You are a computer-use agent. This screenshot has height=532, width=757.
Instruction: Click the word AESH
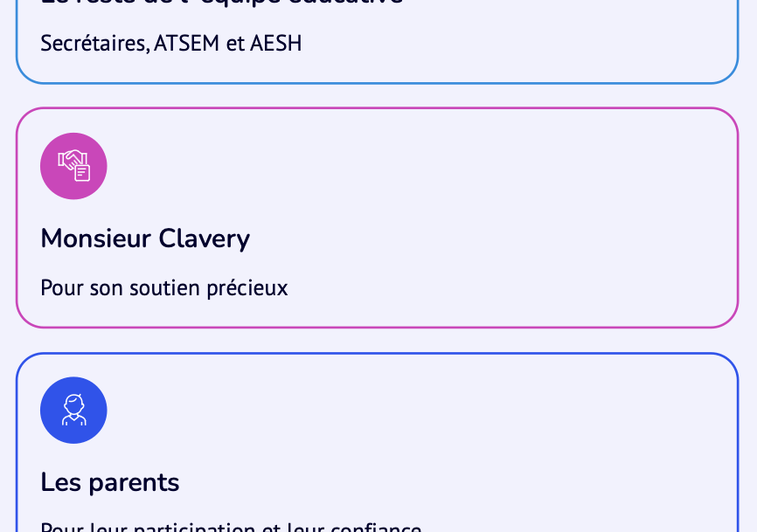[275, 44]
